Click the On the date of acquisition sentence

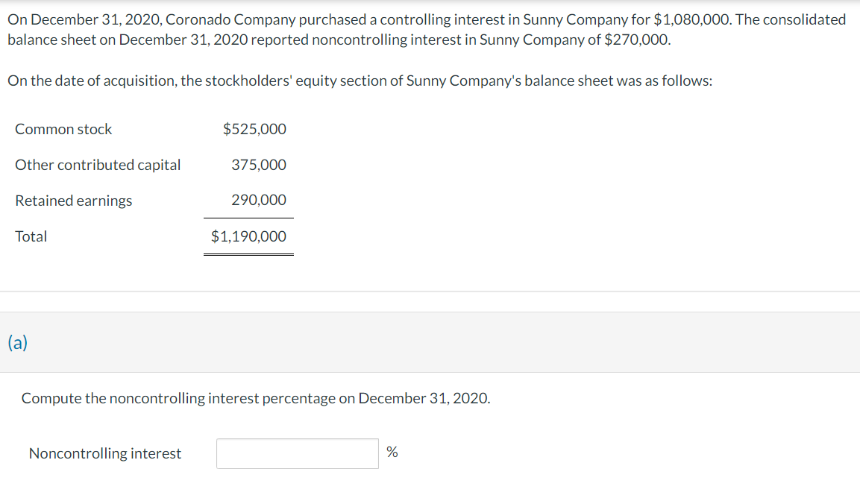pos(360,81)
